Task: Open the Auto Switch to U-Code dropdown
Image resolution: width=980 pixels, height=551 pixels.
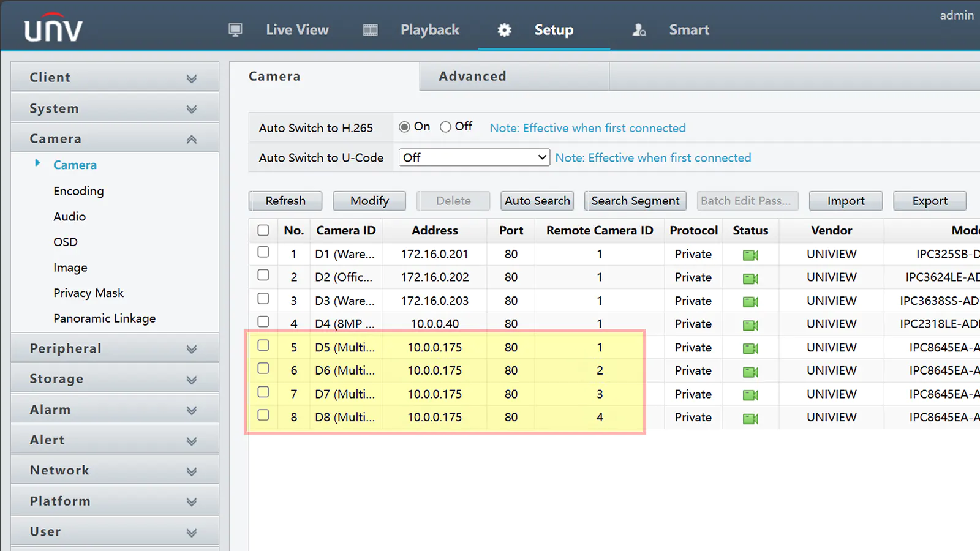Action: (x=474, y=157)
